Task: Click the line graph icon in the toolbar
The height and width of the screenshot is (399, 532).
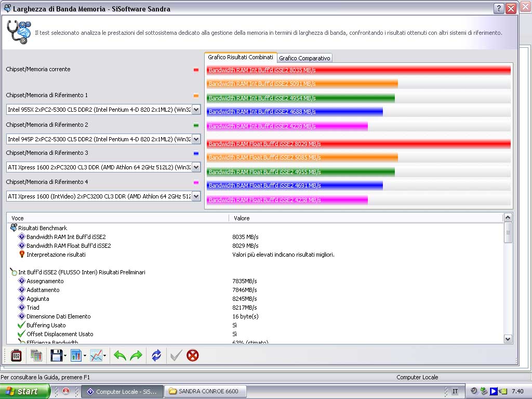Action: click(96, 355)
